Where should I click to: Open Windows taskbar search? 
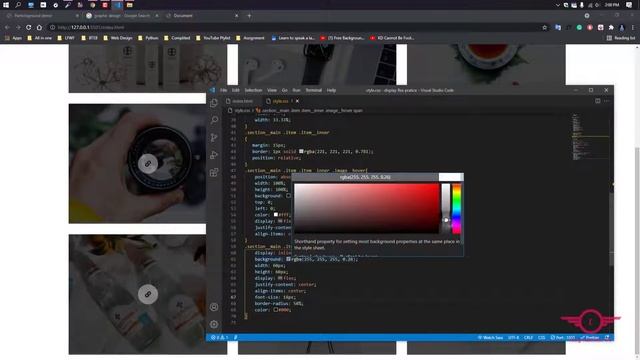point(18,5)
